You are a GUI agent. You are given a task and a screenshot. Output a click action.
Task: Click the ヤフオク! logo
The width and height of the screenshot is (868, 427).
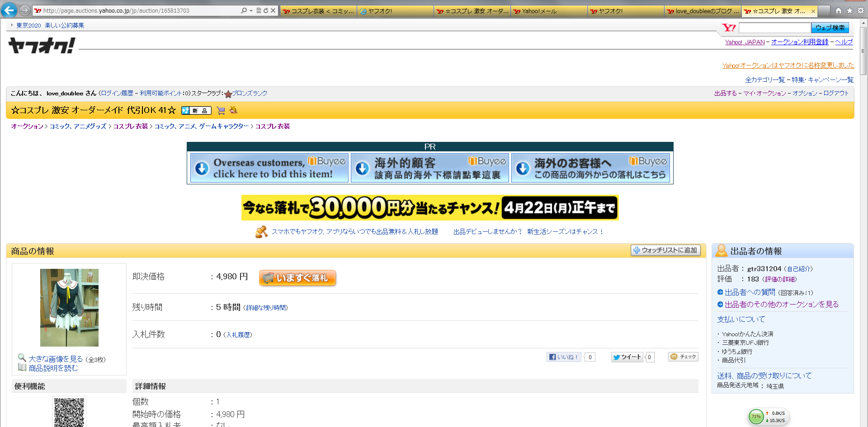coord(42,45)
